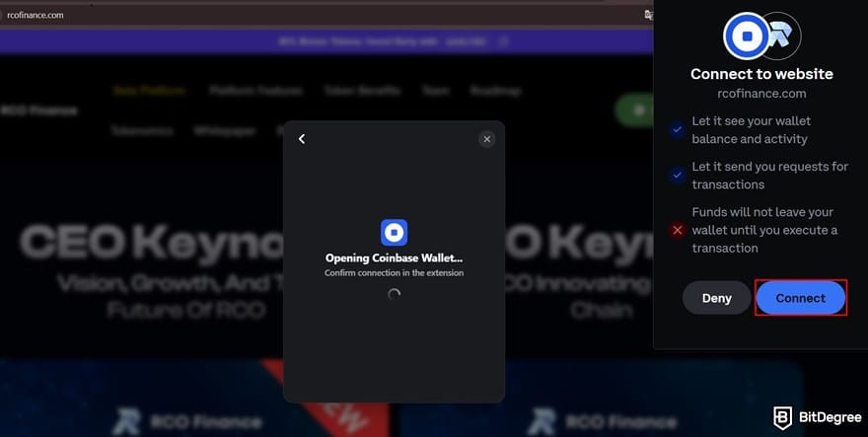The width and height of the screenshot is (868, 437).
Task: Open the Token Benefits nav item
Action: [362, 91]
